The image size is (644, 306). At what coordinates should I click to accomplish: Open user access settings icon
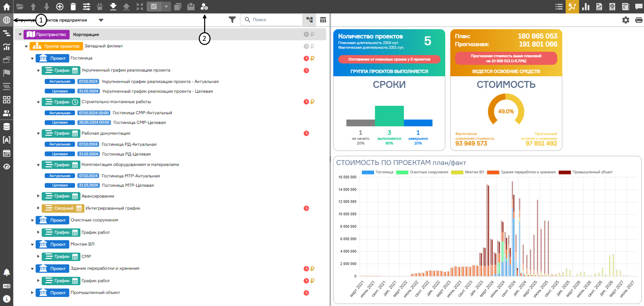[204, 6]
